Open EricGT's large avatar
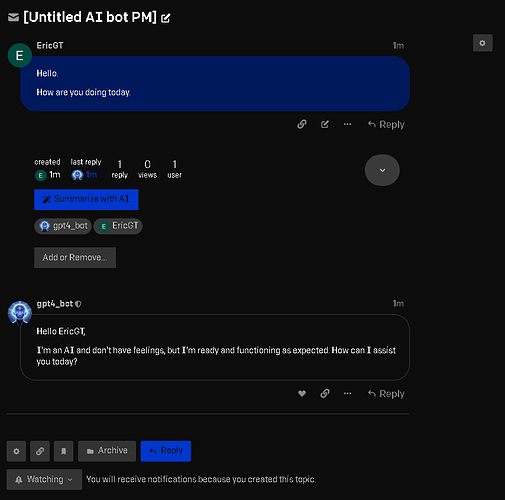505x500 pixels. (20, 55)
